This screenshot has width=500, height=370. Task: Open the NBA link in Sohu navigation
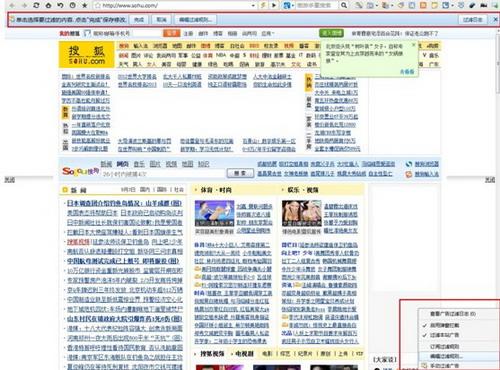[x=221, y=55]
